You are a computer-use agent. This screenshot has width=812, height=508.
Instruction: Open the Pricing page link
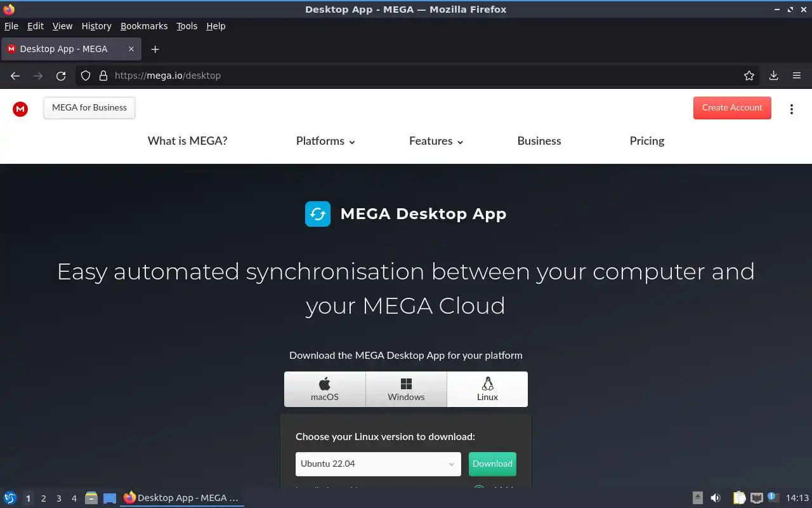647,141
